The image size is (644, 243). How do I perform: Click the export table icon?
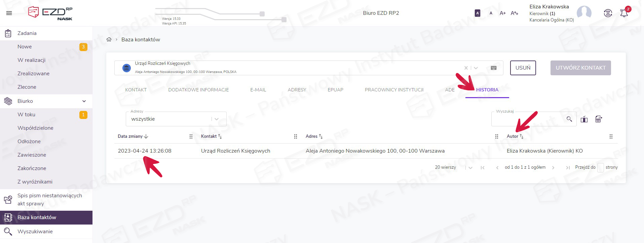pyautogui.click(x=599, y=119)
